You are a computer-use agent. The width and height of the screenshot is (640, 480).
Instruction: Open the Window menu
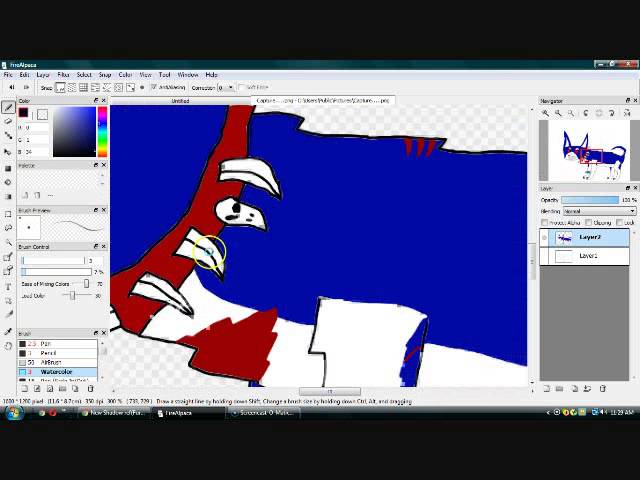188,75
